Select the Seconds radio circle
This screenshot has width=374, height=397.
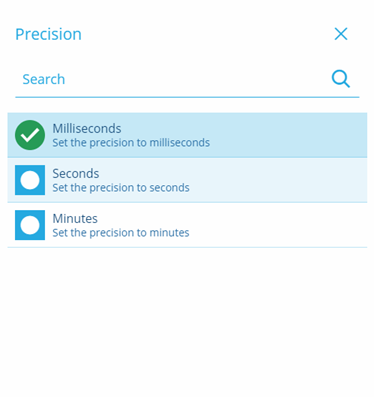coord(30,180)
